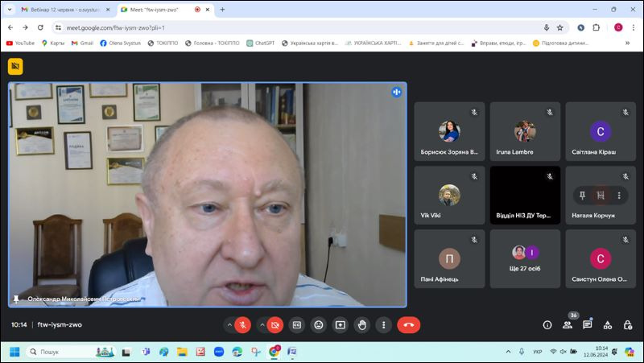
Task: Click the meeting code ftw-iysm-zwo text
Action: pos(60,324)
